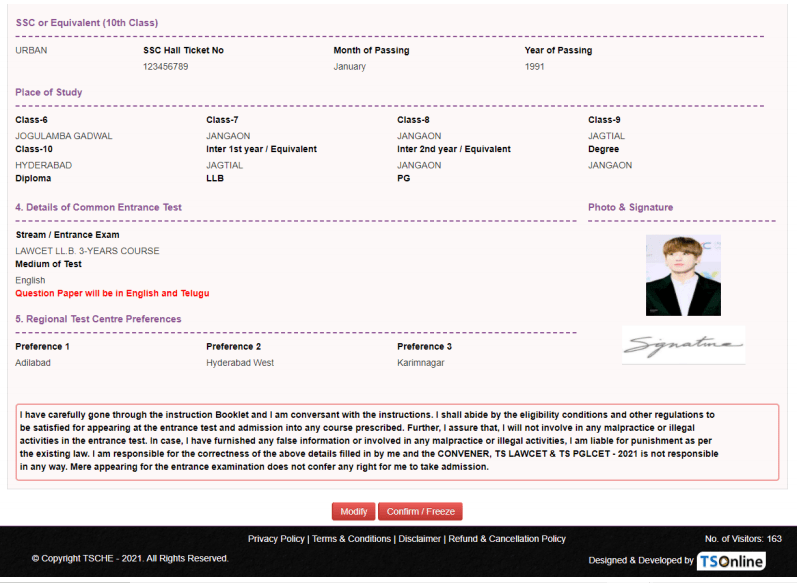Image resolution: width=797 pixels, height=583 pixels.
Task: Click the Place of Study heading
Action: 49,92
